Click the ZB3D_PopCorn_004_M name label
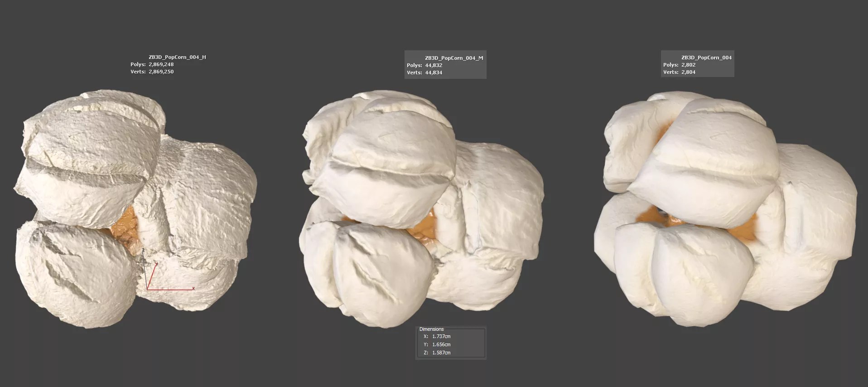 tap(453, 58)
